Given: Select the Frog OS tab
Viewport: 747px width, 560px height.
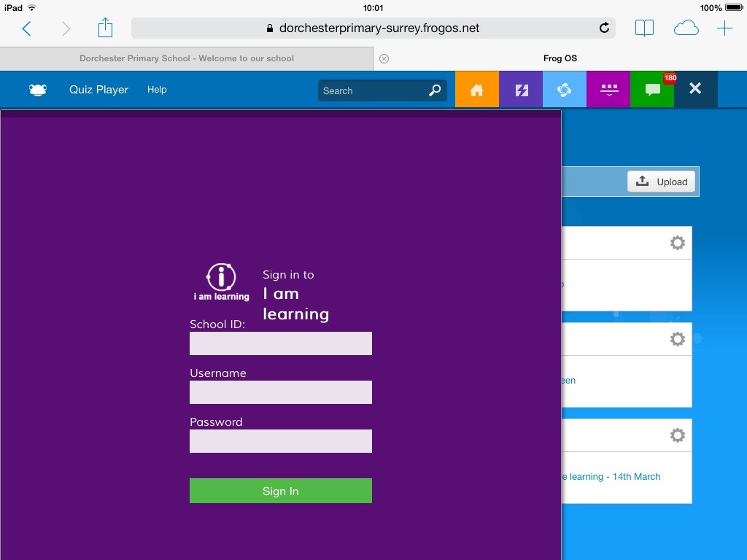Looking at the screenshot, I should [x=560, y=58].
